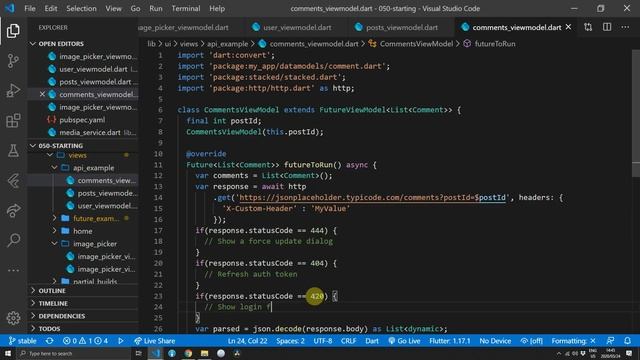Open the feedback icon in status bar
The image size is (640, 360).
[x=611, y=341]
